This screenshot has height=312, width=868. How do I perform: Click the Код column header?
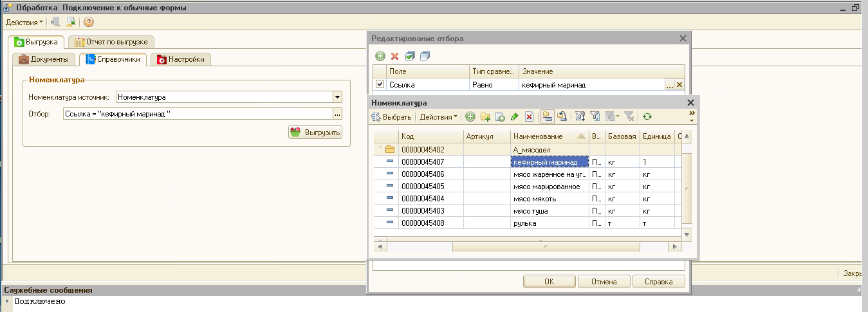430,136
